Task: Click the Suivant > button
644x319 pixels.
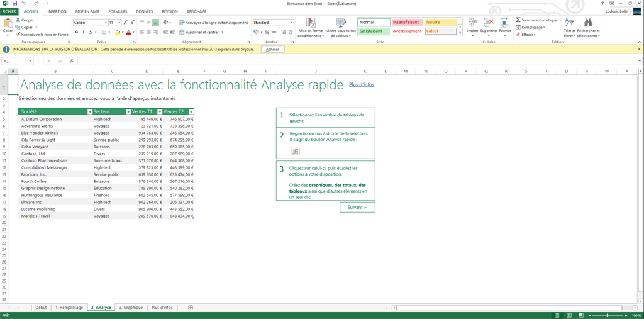Action: click(x=357, y=207)
